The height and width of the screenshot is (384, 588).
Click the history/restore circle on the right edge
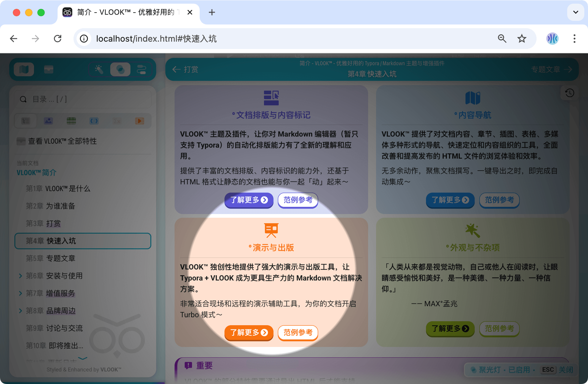click(x=569, y=93)
